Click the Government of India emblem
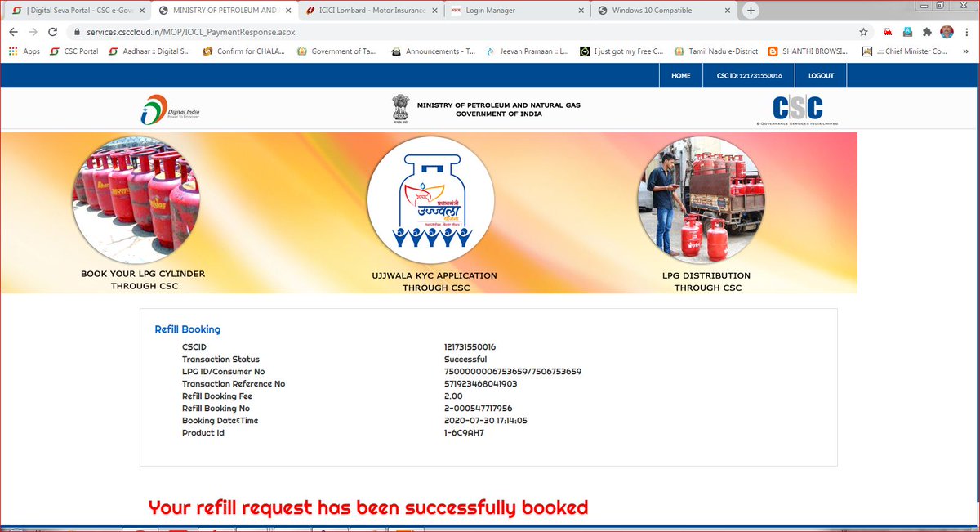This screenshot has width=980, height=532. [399, 110]
